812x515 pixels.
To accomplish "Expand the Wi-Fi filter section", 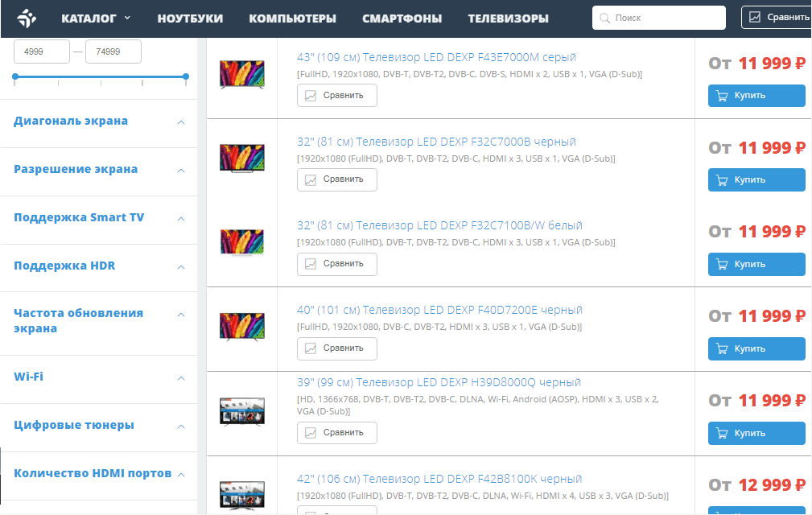I will coord(181,378).
